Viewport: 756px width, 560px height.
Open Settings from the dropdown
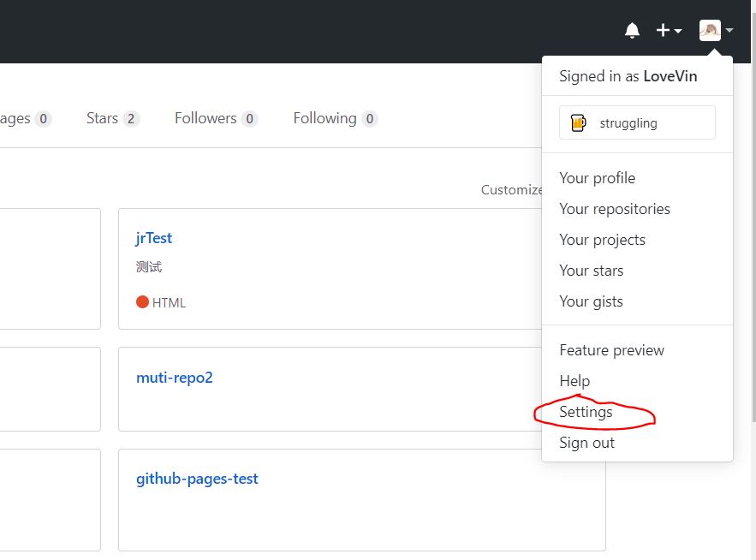(586, 412)
